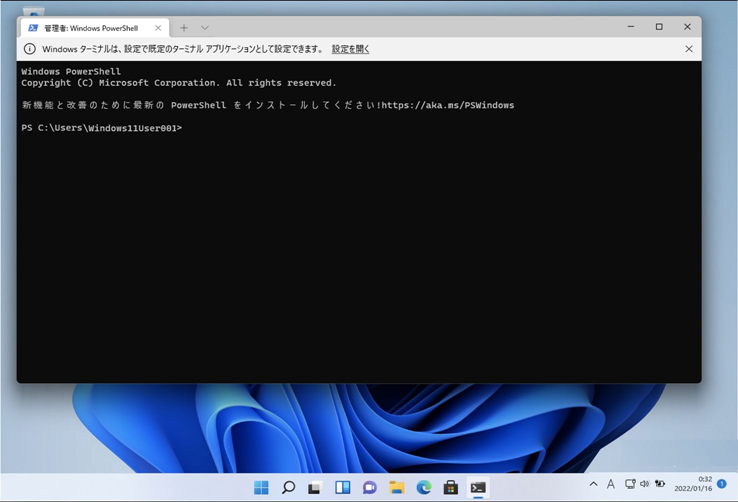Open File Explorer from taskbar

click(397, 487)
